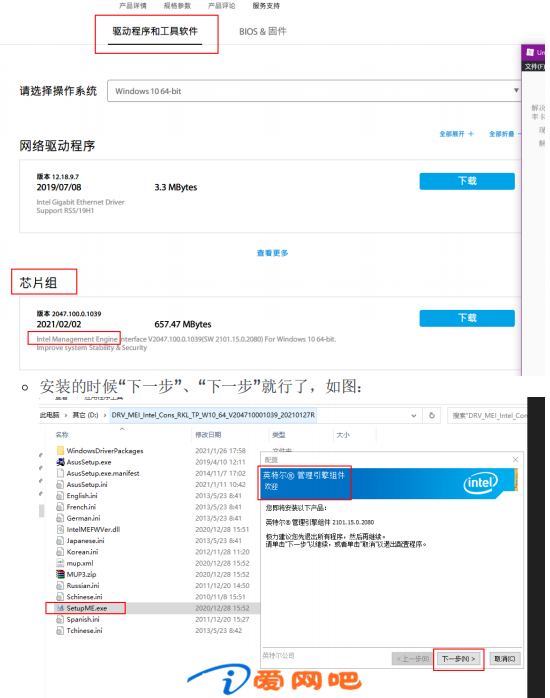Click the Explorer refresh icon
550x698 pixels.
pyautogui.click(x=432, y=415)
